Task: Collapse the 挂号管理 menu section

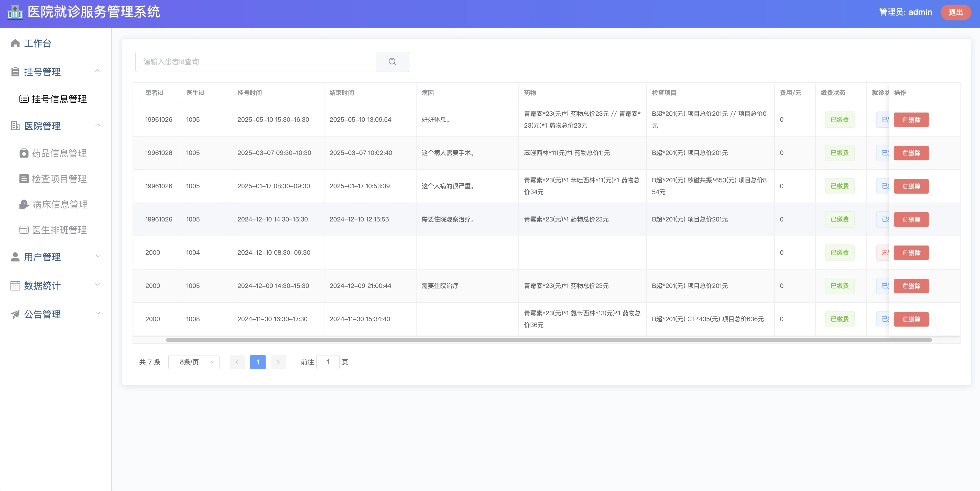Action: [x=98, y=71]
